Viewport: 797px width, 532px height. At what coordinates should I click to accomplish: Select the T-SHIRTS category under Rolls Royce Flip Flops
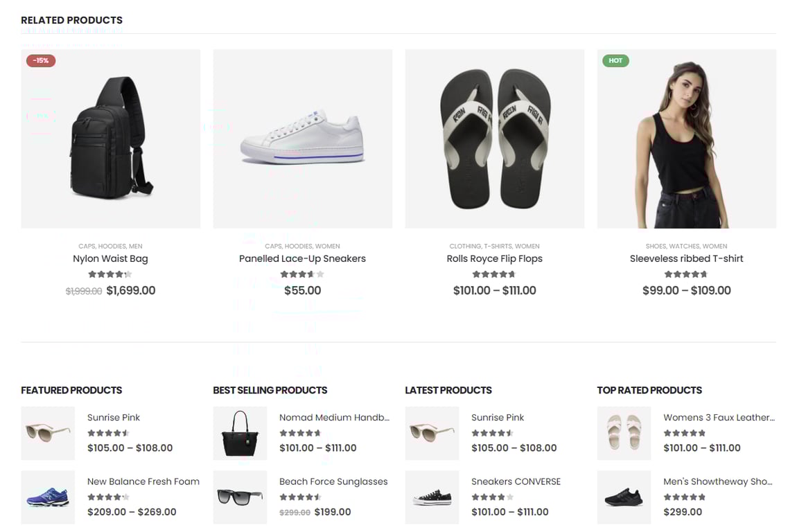pos(498,246)
